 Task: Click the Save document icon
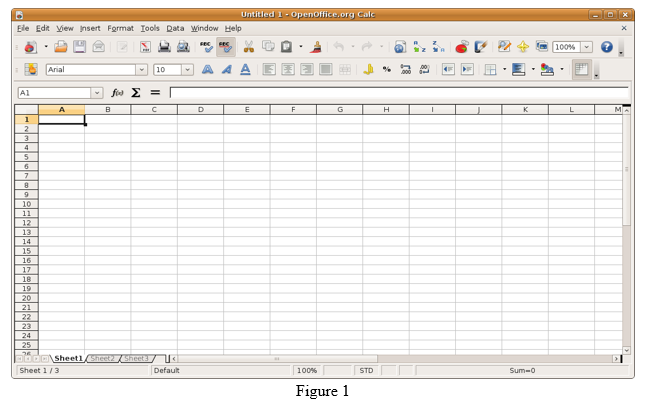pos(79,47)
